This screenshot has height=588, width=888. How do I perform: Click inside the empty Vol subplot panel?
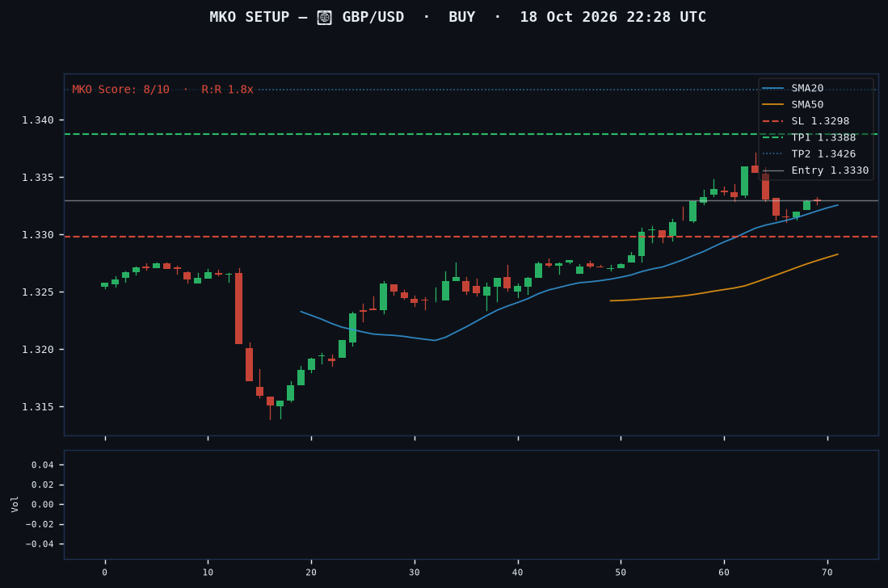coord(471,505)
